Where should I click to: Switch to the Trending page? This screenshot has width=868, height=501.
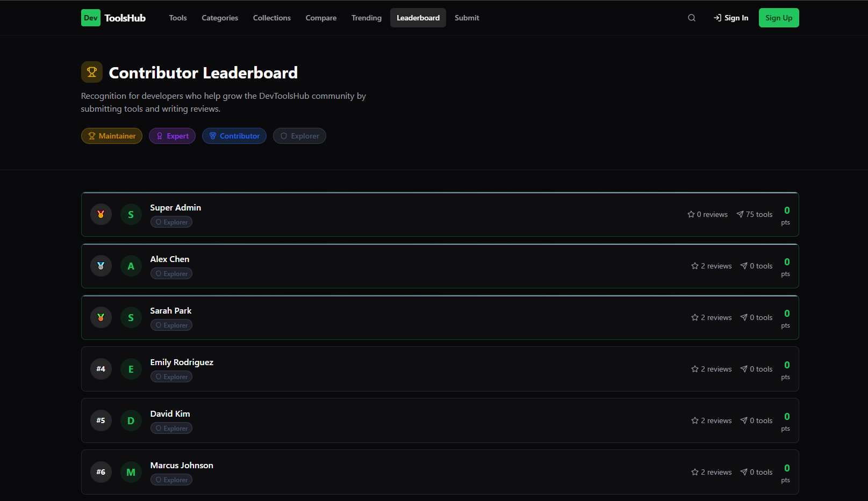367,18
